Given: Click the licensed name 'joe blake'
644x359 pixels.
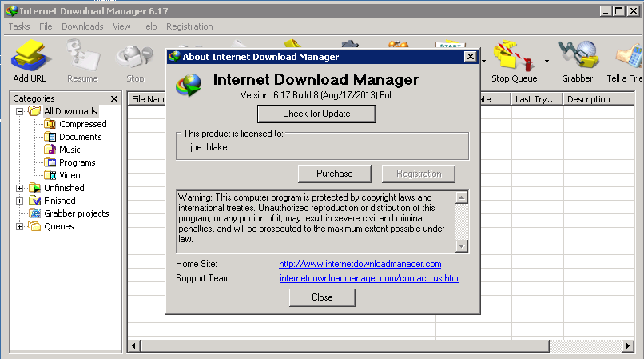Looking at the screenshot, I should pos(209,147).
